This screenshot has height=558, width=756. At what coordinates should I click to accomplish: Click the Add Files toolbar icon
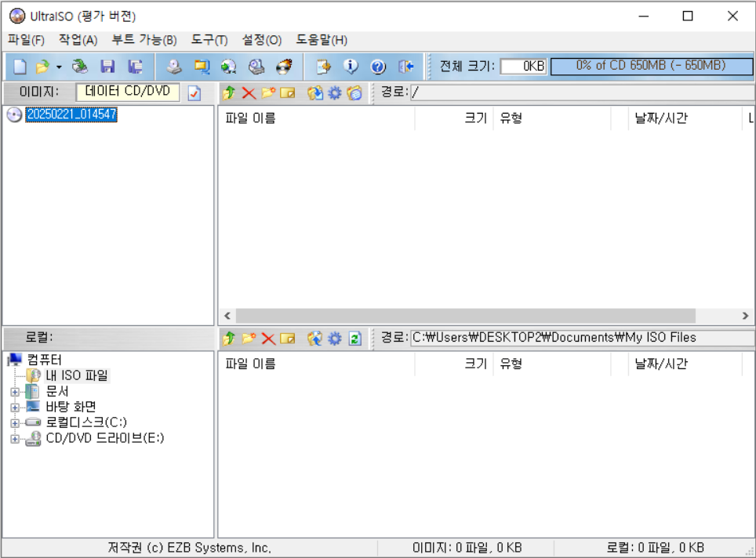point(323,66)
